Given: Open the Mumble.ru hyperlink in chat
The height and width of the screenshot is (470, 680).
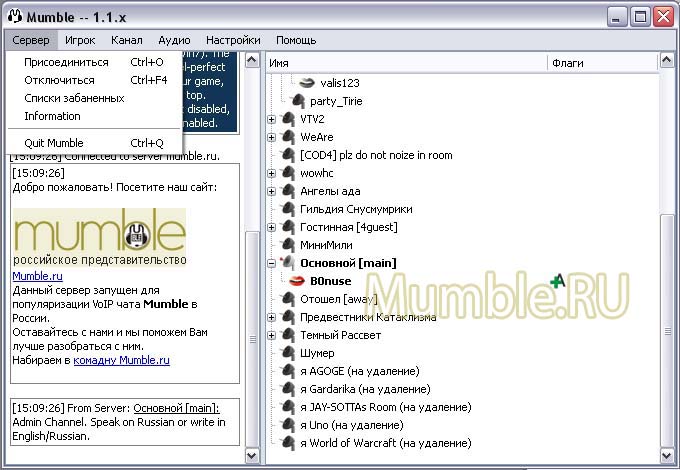Looking at the screenshot, I should pos(37,276).
